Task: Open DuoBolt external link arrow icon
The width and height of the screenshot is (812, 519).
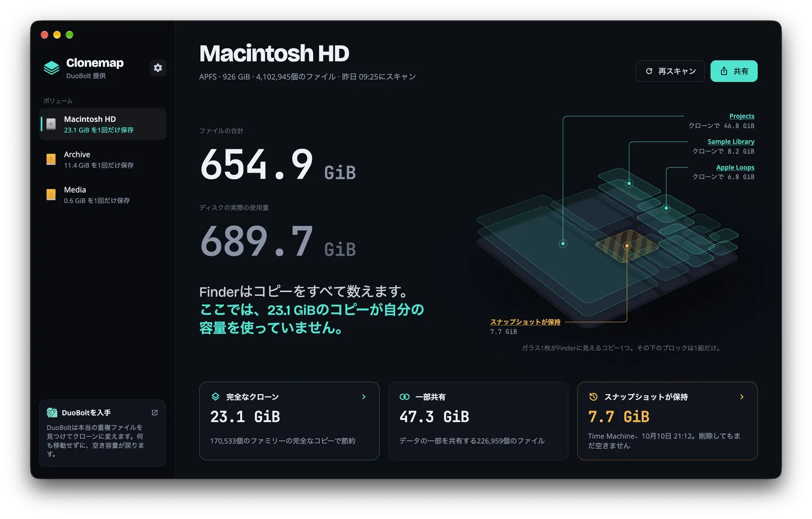Action: tap(155, 413)
